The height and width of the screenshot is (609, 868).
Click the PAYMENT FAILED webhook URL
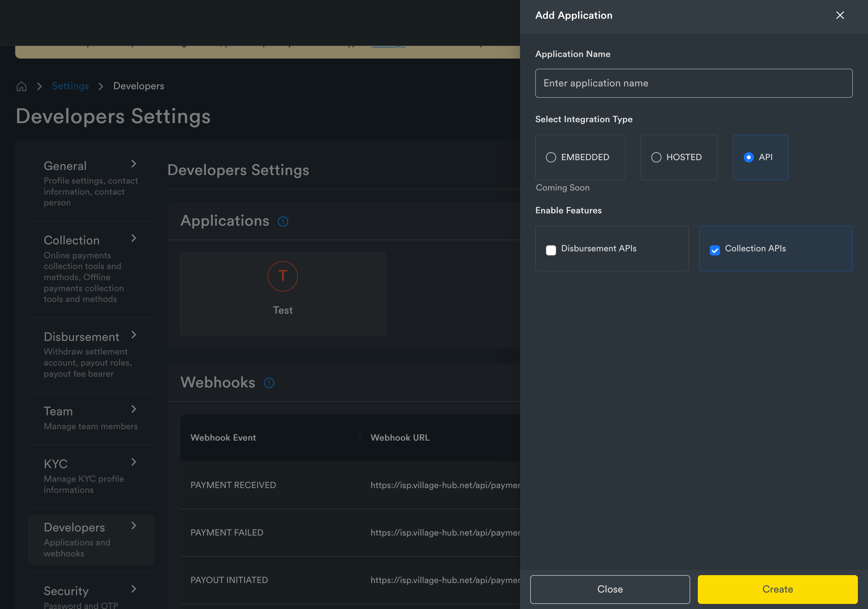445,533
